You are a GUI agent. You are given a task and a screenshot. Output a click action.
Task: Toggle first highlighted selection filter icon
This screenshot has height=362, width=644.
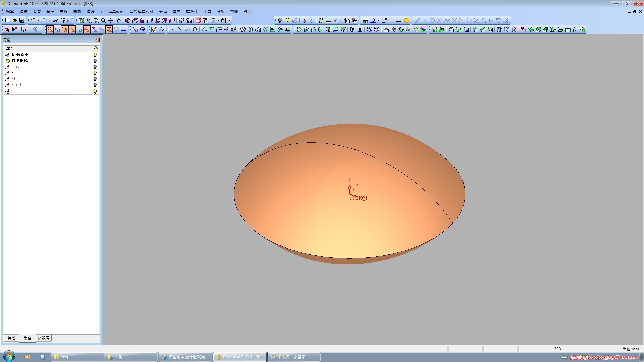pyautogui.click(x=50, y=29)
